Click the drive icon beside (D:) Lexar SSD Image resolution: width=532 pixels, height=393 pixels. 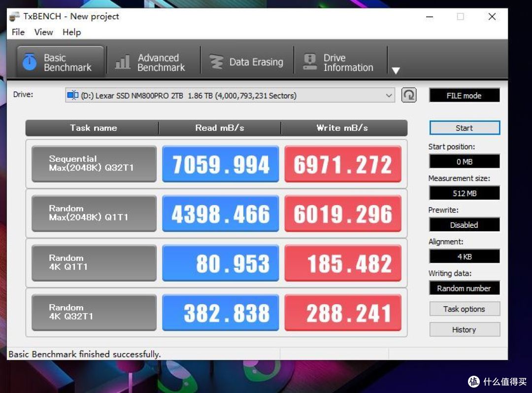pyautogui.click(x=72, y=95)
